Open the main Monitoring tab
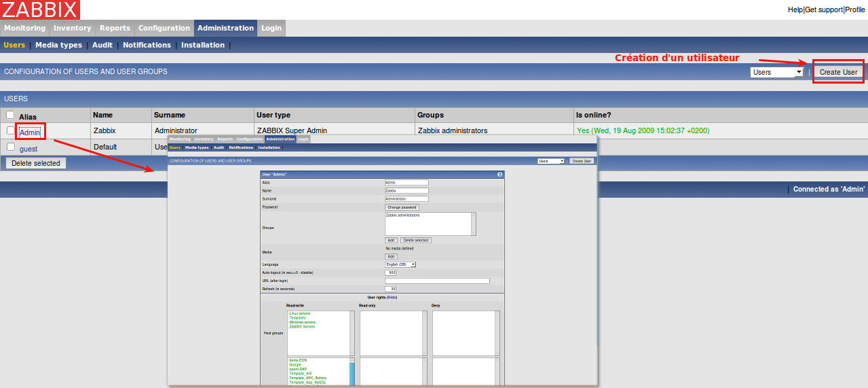This screenshot has height=388, width=868. coord(24,28)
